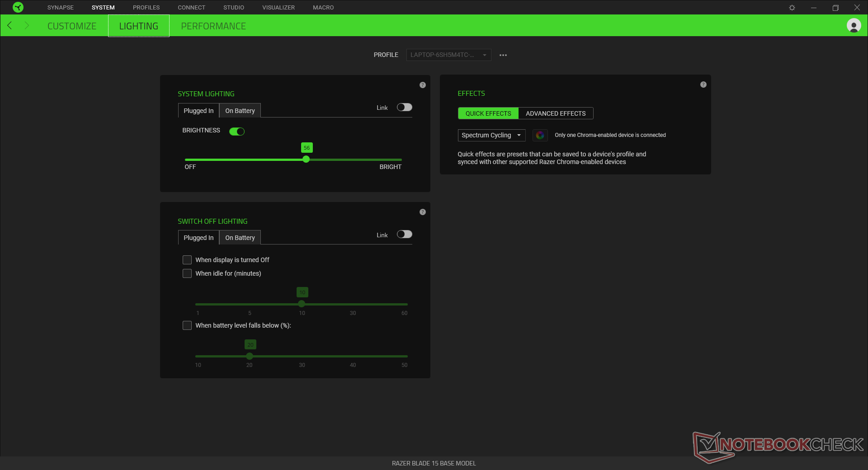The image size is (868, 470).
Task: Switch to the CONNECT menu
Action: click(191, 8)
